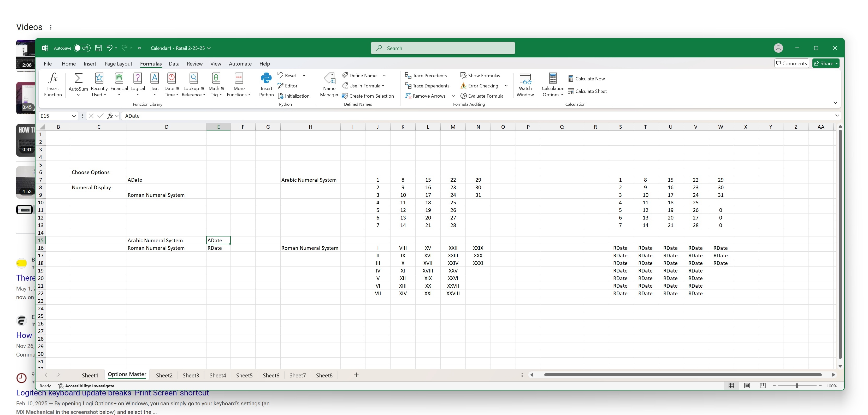Collapse the ribbon with the chevron
The height and width of the screenshot is (415, 868).
[x=835, y=103]
